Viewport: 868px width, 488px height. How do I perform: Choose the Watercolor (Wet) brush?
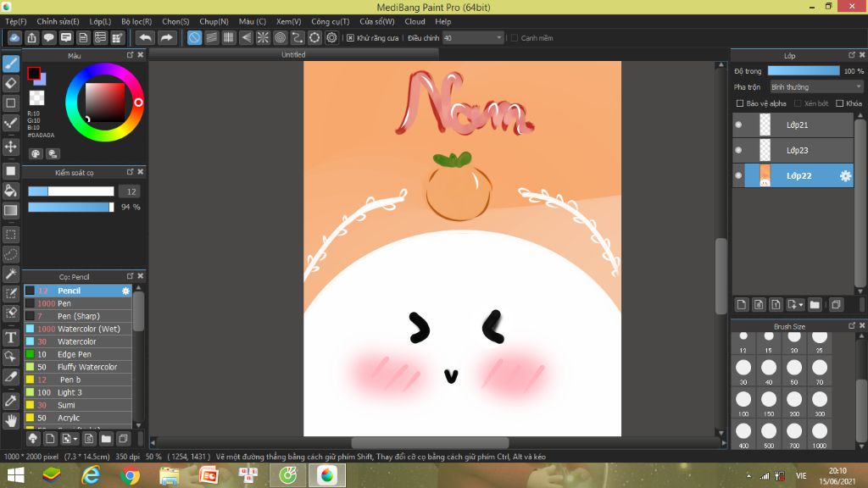[78, 329]
